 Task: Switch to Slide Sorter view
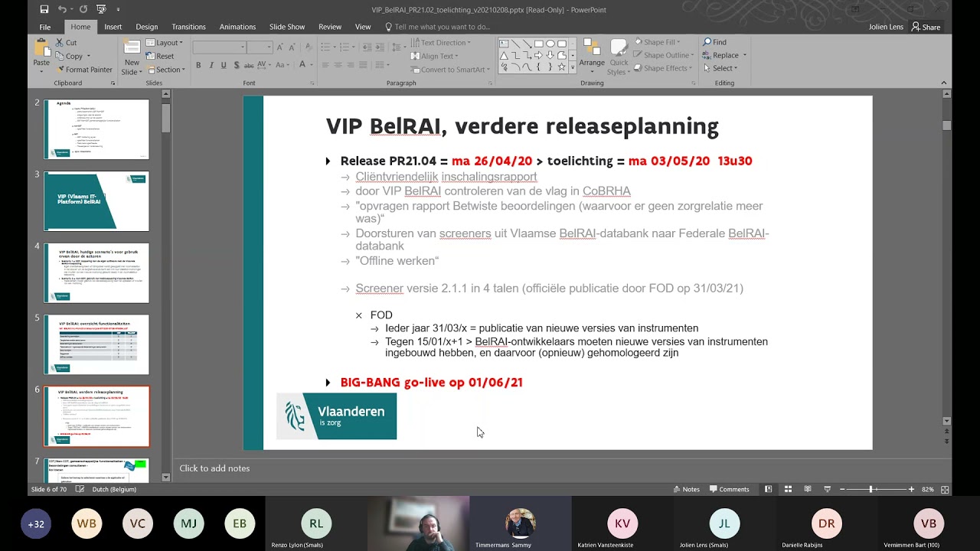coord(788,489)
